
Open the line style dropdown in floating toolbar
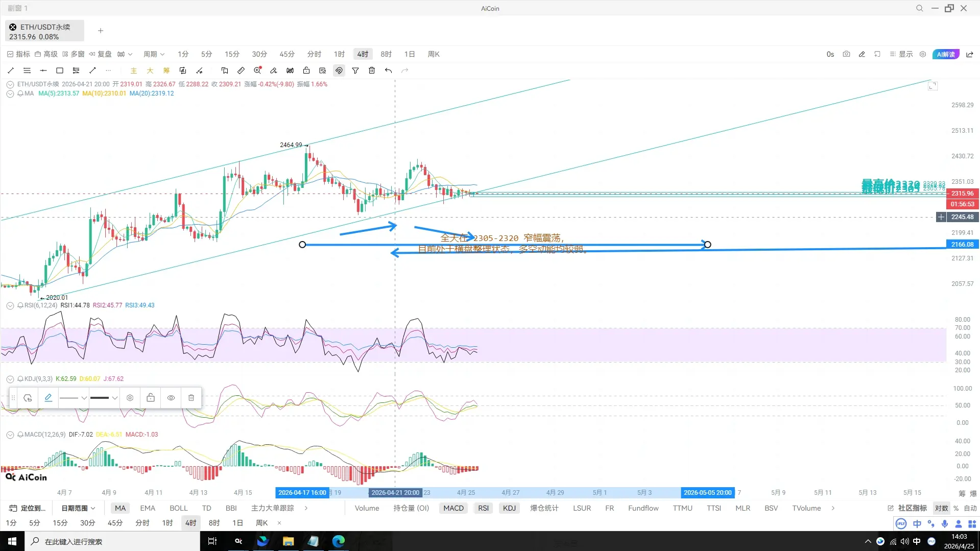74,398
